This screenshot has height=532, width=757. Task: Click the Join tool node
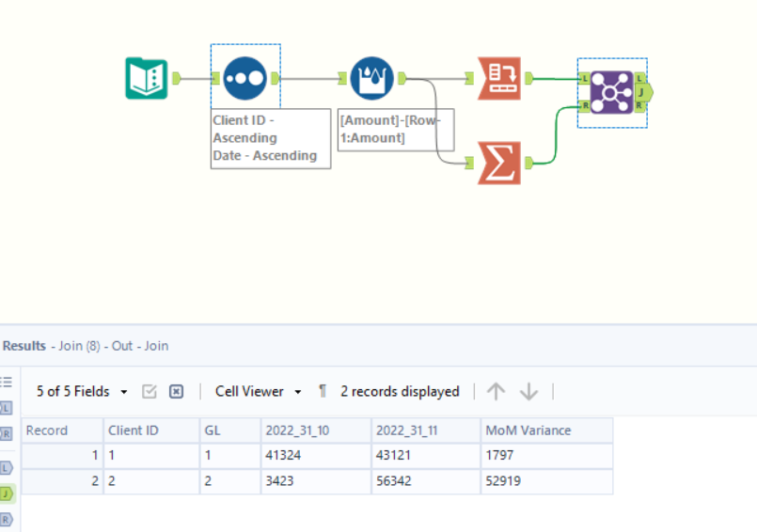(x=611, y=92)
